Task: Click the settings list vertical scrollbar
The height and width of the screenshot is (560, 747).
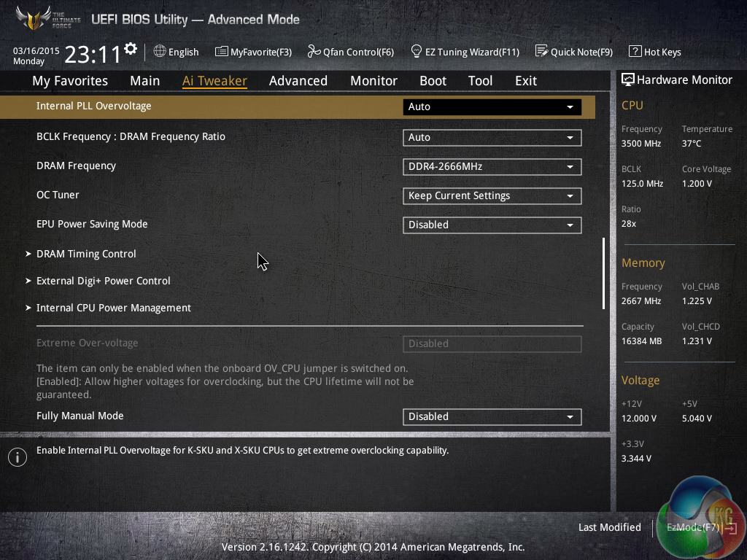Action: coord(603,274)
